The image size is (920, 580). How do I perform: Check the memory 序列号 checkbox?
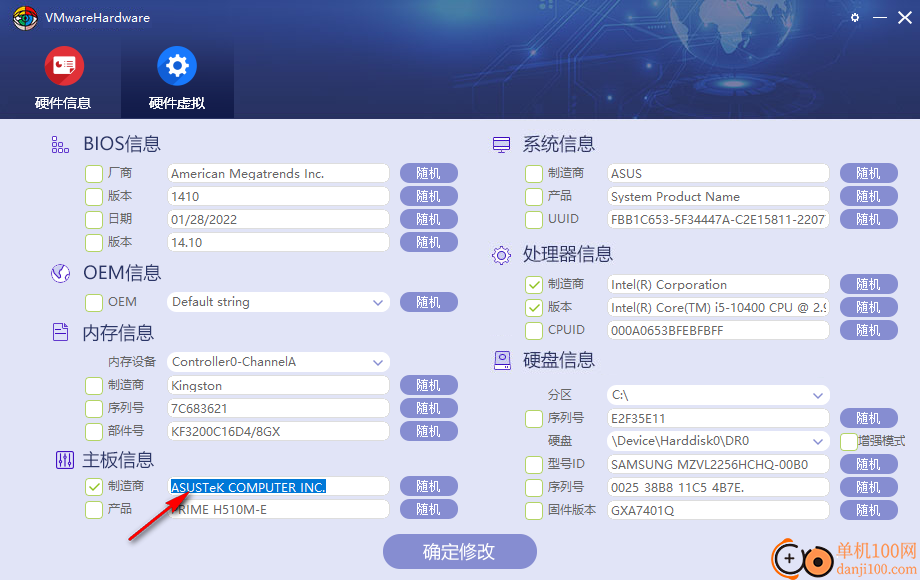(x=94, y=408)
